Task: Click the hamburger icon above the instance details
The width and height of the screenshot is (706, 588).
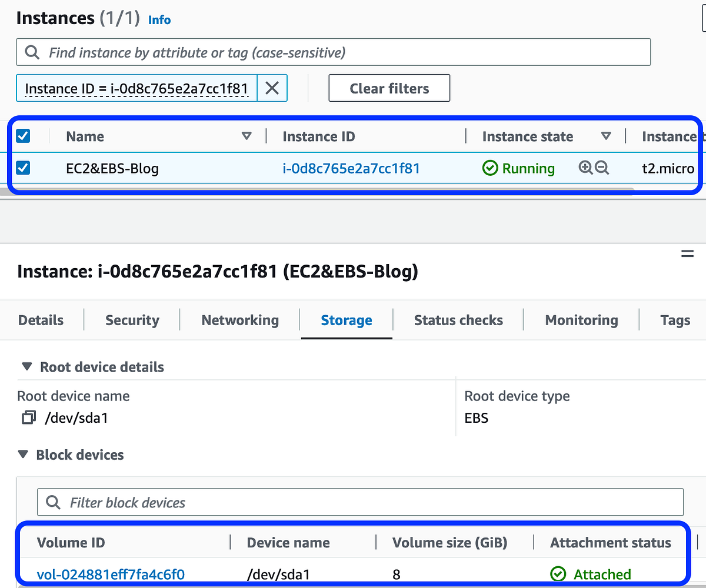Action: point(687,254)
